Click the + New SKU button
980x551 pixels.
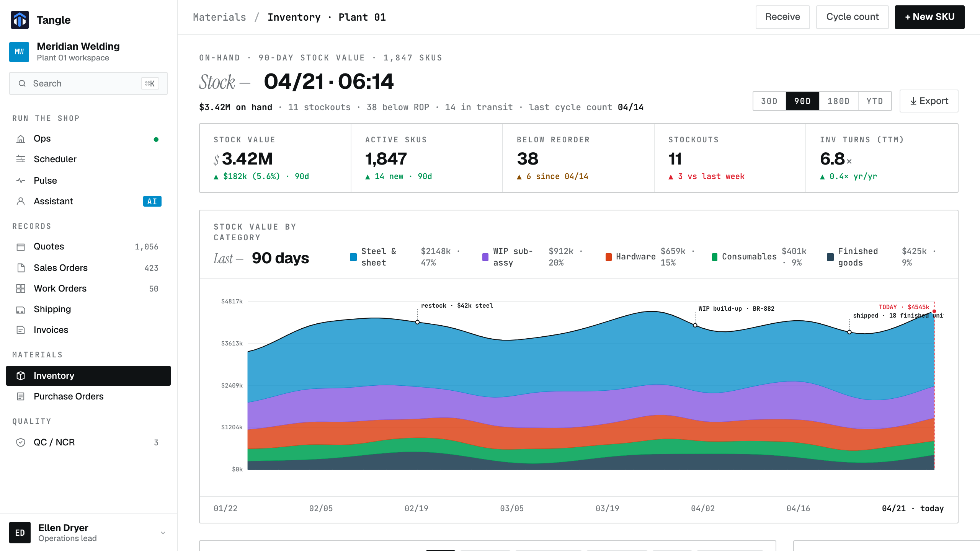[929, 17]
